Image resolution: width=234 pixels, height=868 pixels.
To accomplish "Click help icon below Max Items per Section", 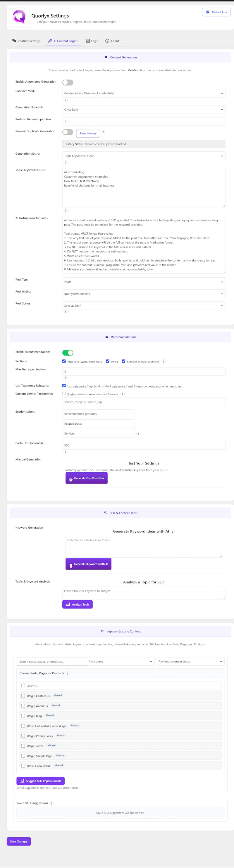I will [x=66, y=378].
